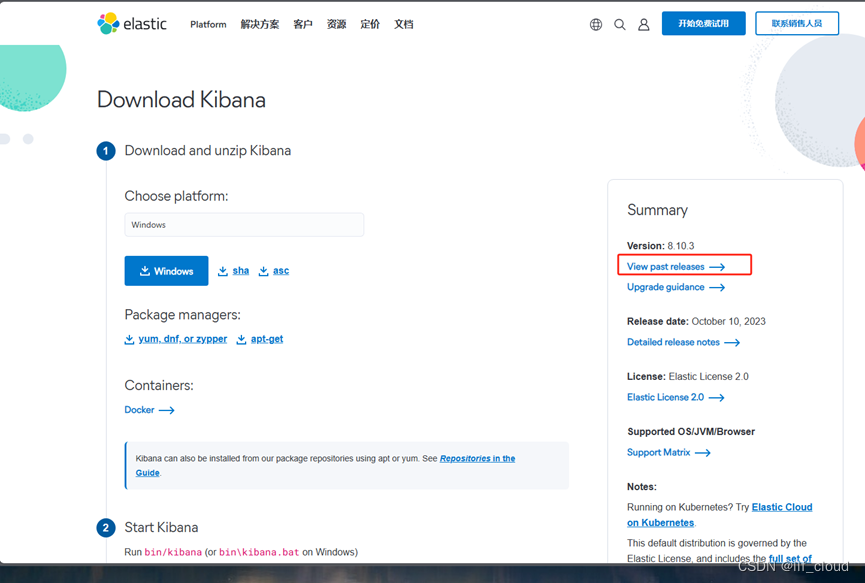The image size is (865, 583).
Task: Open Elastic Cloud on Kubernetes link
Action: pyautogui.click(x=782, y=507)
